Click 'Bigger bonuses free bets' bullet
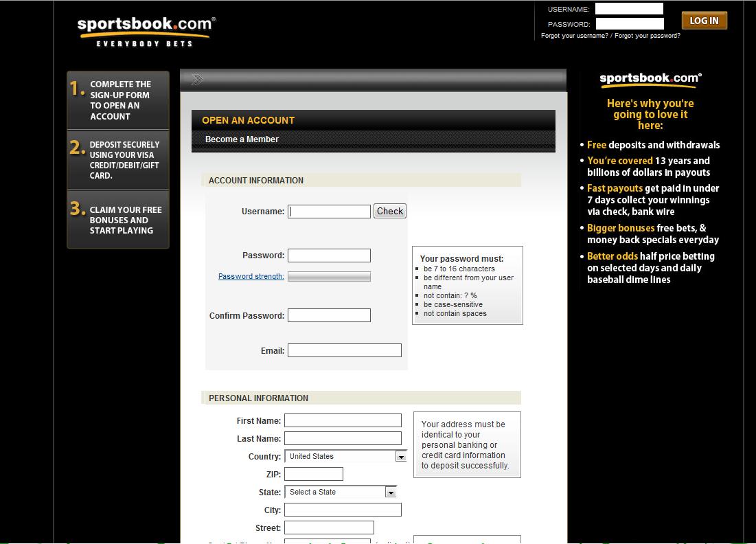This screenshot has width=756, height=544. click(653, 234)
